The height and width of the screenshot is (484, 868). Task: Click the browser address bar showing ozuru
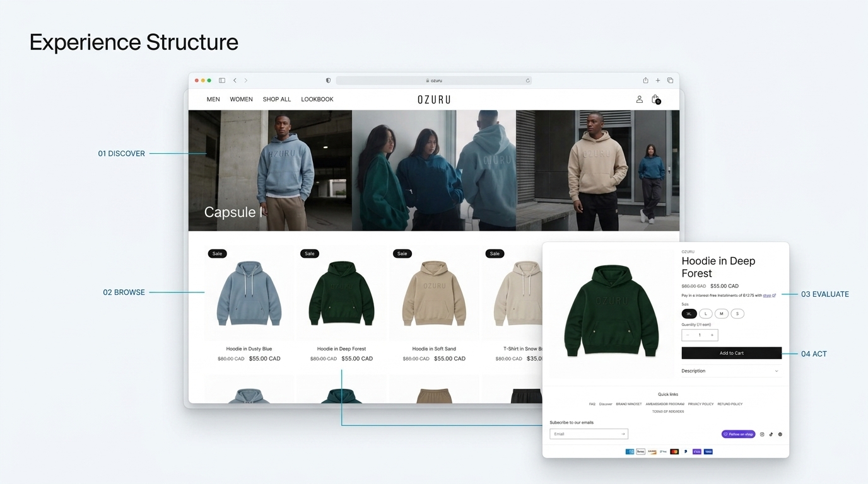click(434, 81)
